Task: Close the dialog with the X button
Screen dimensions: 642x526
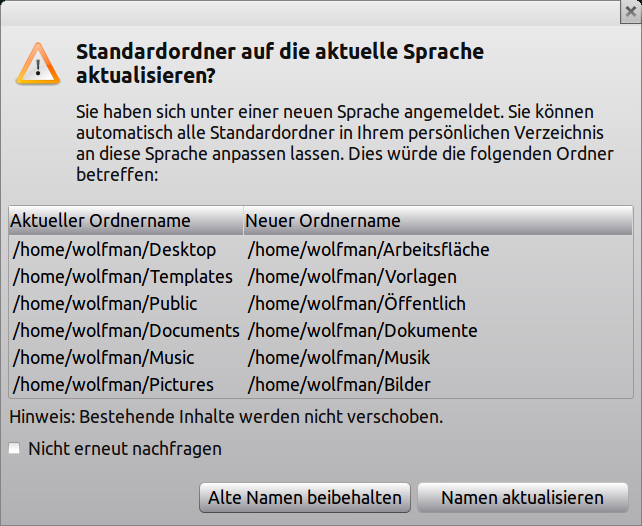Action: (x=629, y=12)
